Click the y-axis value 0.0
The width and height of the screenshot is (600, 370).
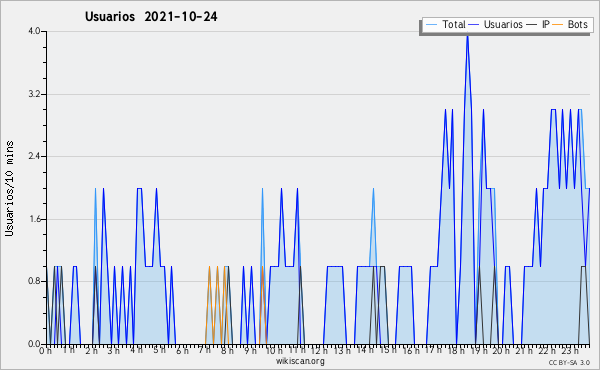point(34,344)
